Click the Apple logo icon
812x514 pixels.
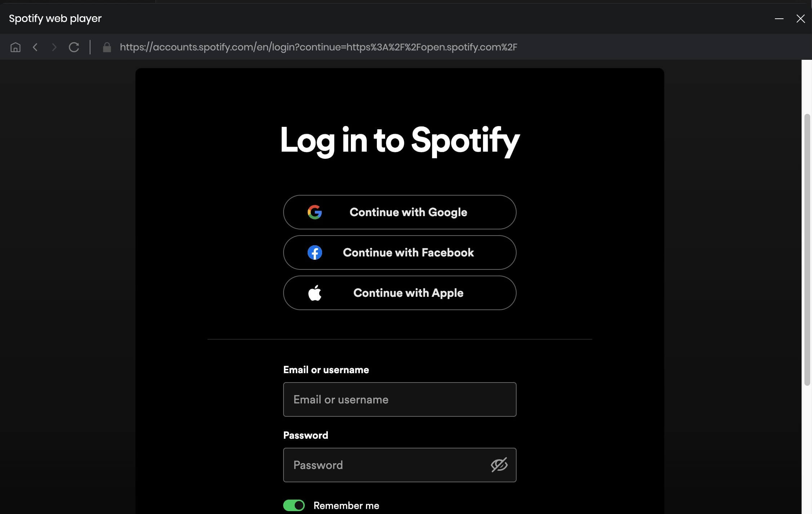coord(314,292)
